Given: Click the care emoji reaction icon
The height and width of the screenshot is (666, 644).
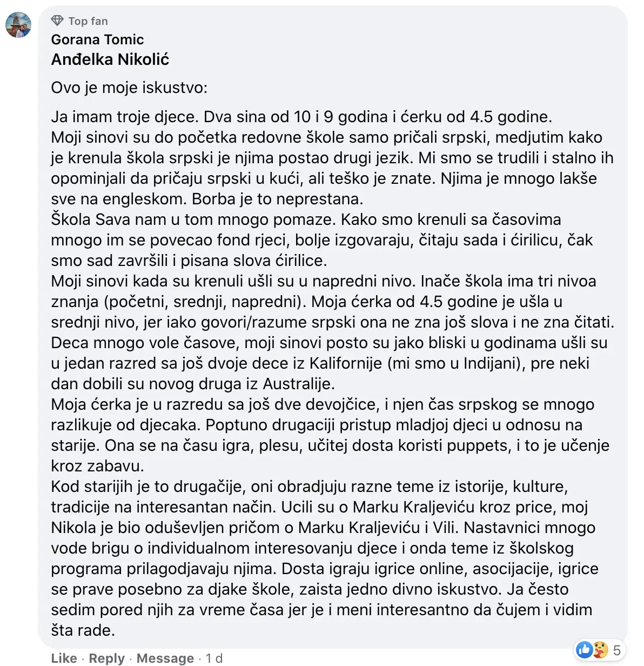Looking at the screenshot, I should (x=600, y=649).
